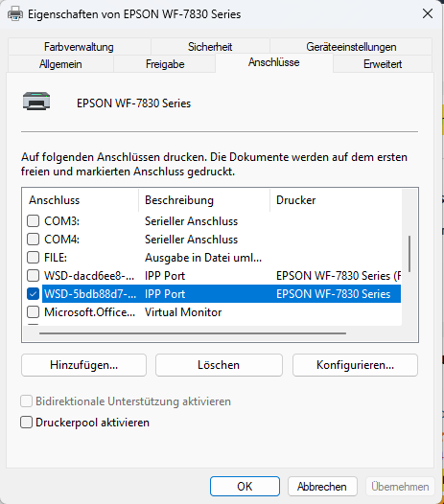Viewport: 444px width, 504px height.
Task: Select the 'COM3:' port name
Action: 61,221
